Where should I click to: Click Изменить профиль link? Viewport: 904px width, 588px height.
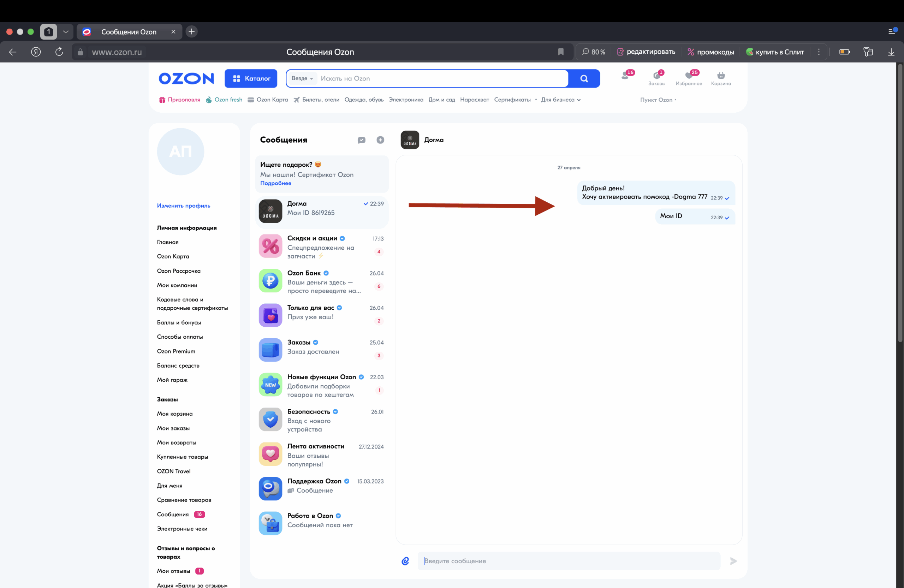click(184, 206)
